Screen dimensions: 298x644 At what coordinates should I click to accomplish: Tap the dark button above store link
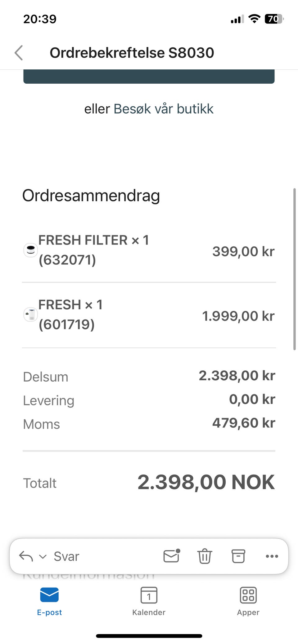pyautogui.click(x=149, y=77)
